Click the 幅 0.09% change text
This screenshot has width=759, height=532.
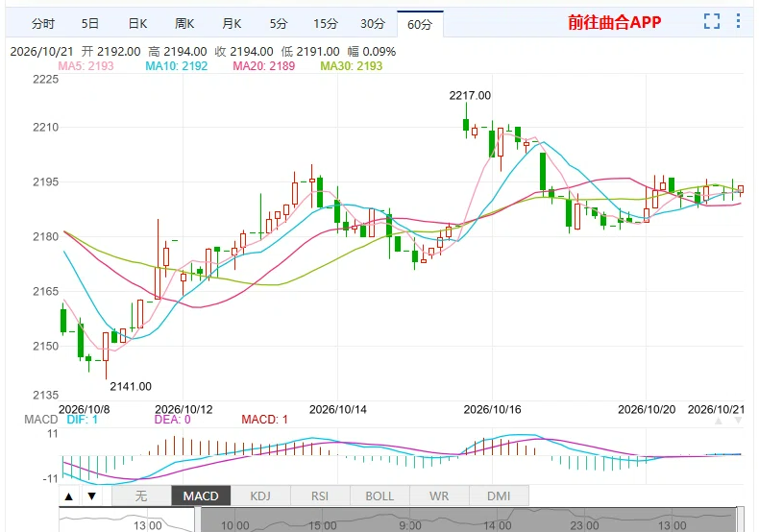tap(371, 51)
